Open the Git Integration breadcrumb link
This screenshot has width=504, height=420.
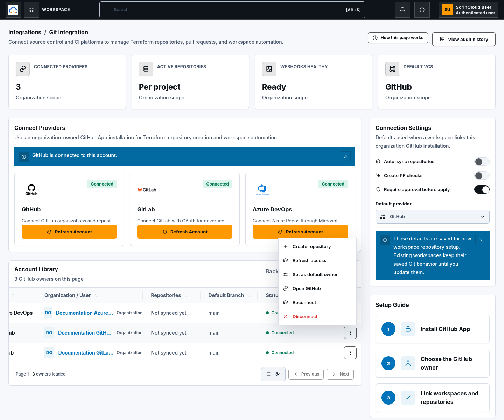[x=69, y=32]
